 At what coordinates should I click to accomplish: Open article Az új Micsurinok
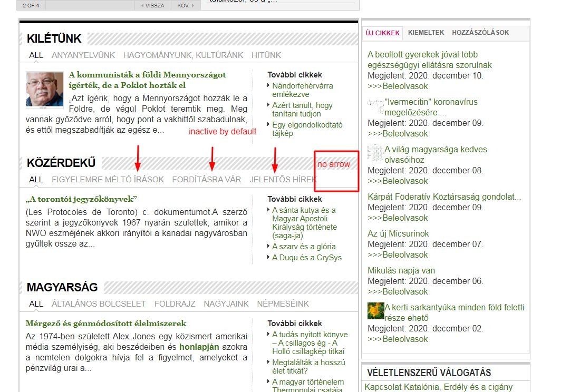coord(398,233)
